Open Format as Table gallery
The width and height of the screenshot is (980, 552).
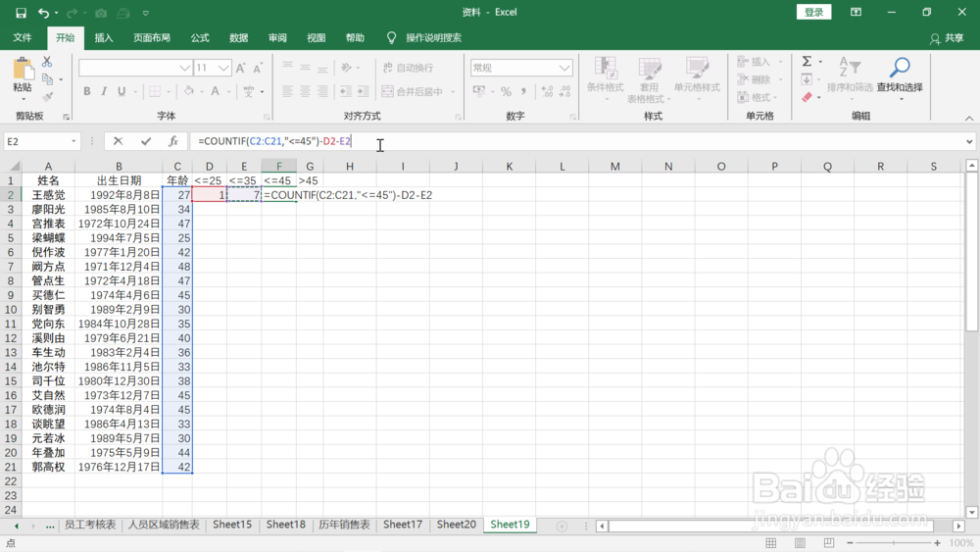tap(649, 79)
